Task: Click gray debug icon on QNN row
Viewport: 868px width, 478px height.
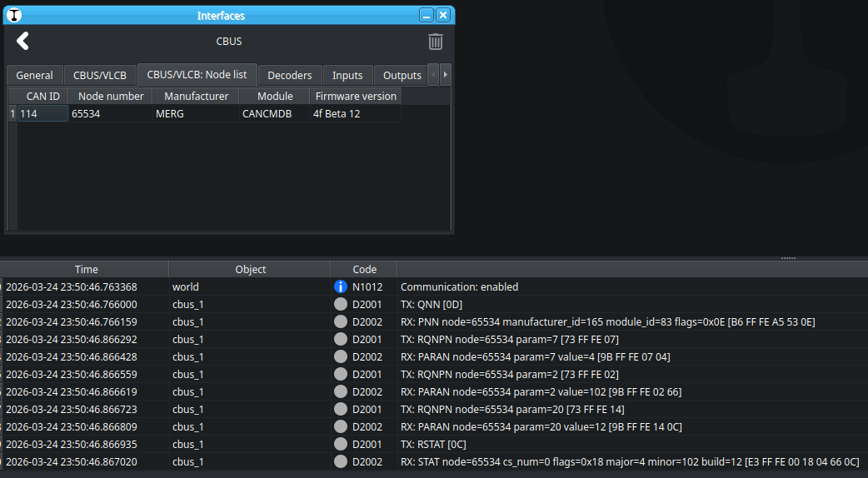Action: (x=340, y=304)
